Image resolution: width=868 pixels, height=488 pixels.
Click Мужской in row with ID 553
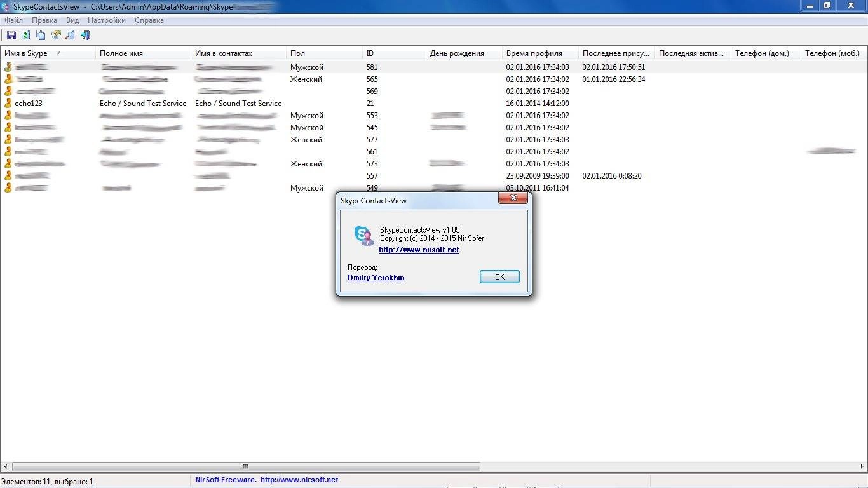point(307,115)
